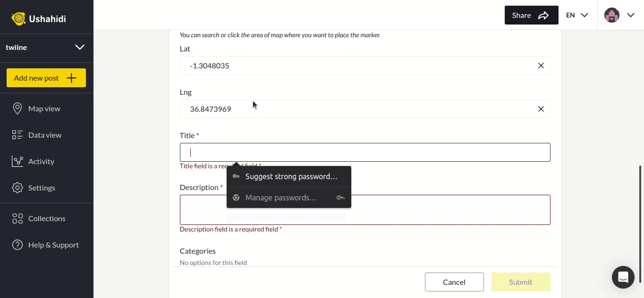Open the Intercom chat bubble
Screen dimensions: 644x298
coord(623,277)
